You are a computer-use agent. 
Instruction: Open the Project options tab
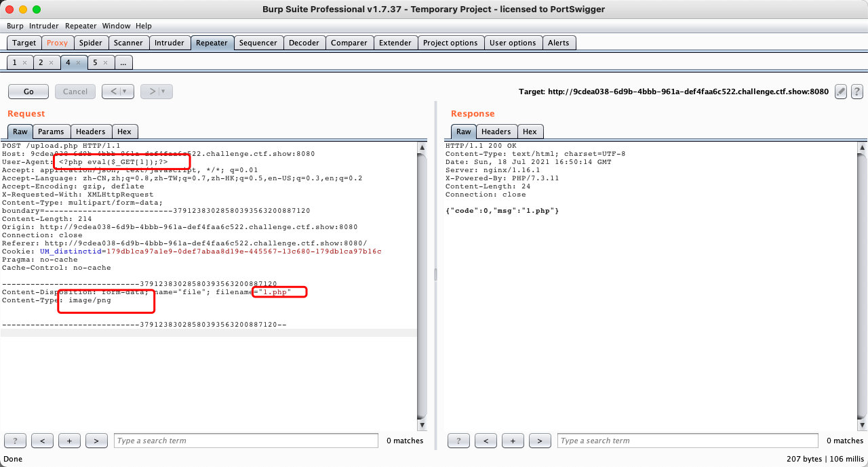point(450,43)
